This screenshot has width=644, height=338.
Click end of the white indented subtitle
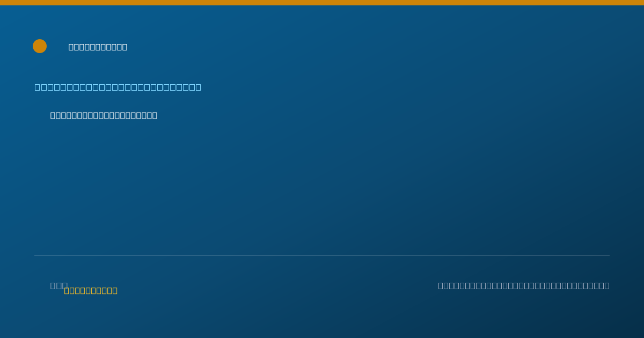(x=155, y=115)
